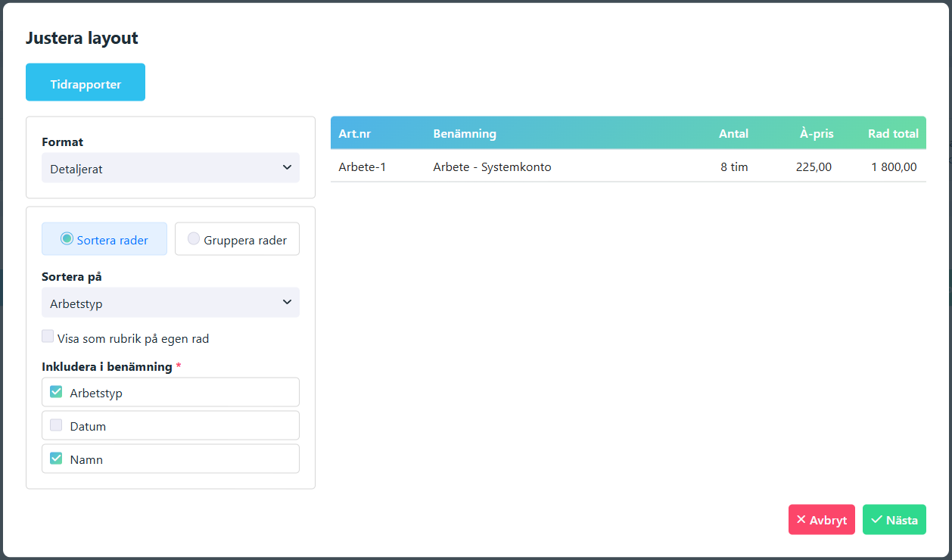
Task: Click the red Avbryt button
Action: 822,520
